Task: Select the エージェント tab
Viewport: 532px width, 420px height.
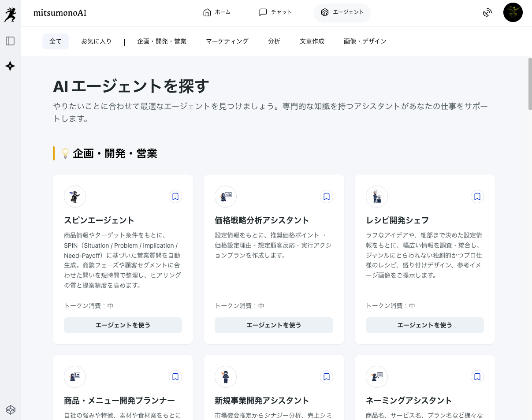Action: coord(342,12)
